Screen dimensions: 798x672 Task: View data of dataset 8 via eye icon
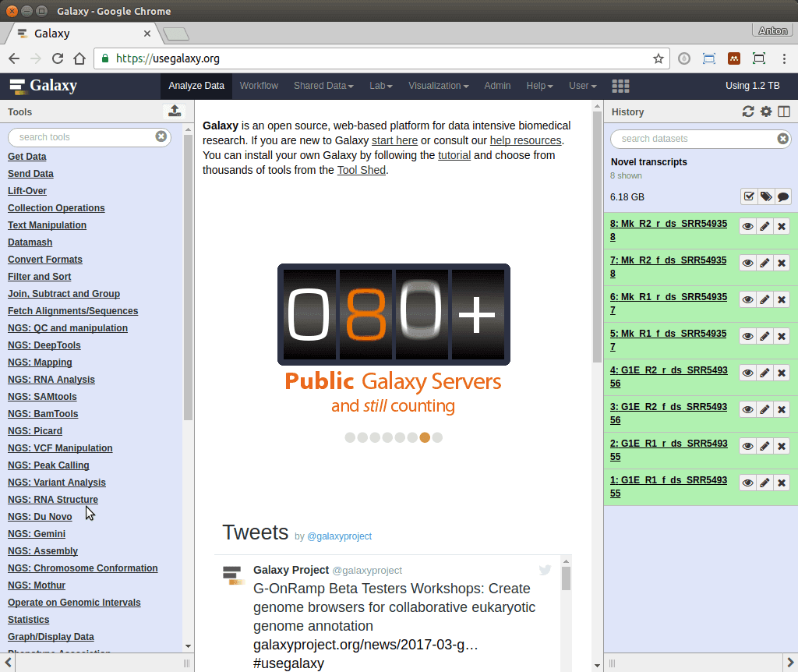click(747, 226)
